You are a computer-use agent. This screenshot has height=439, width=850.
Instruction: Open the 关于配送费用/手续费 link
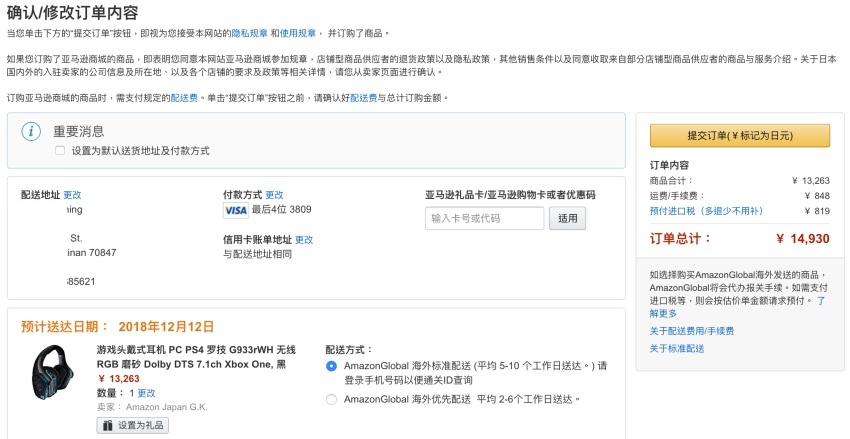[691, 331]
